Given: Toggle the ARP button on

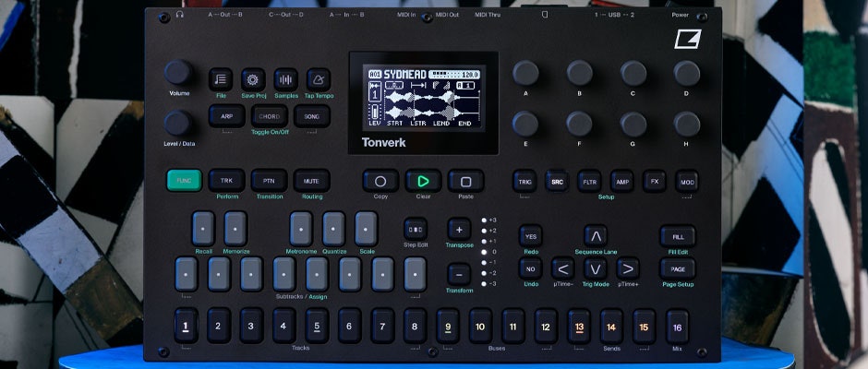Looking at the screenshot, I should (x=226, y=116).
